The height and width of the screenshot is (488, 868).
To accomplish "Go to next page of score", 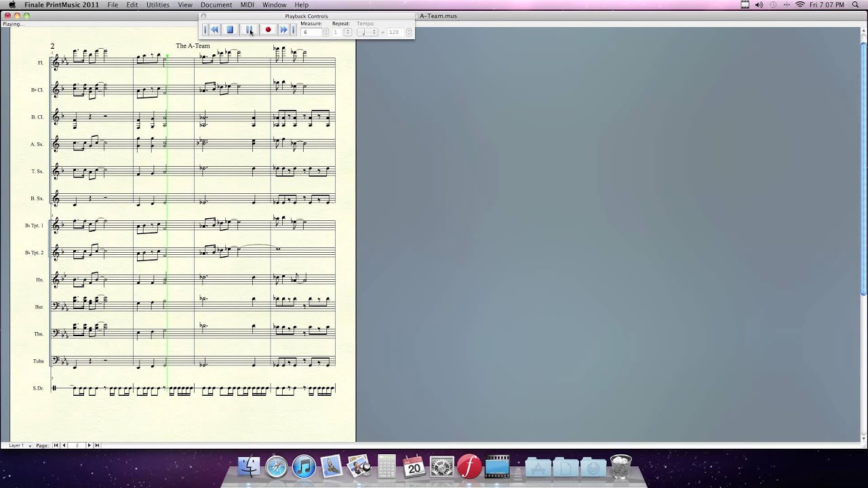I will tap(89, 445).
